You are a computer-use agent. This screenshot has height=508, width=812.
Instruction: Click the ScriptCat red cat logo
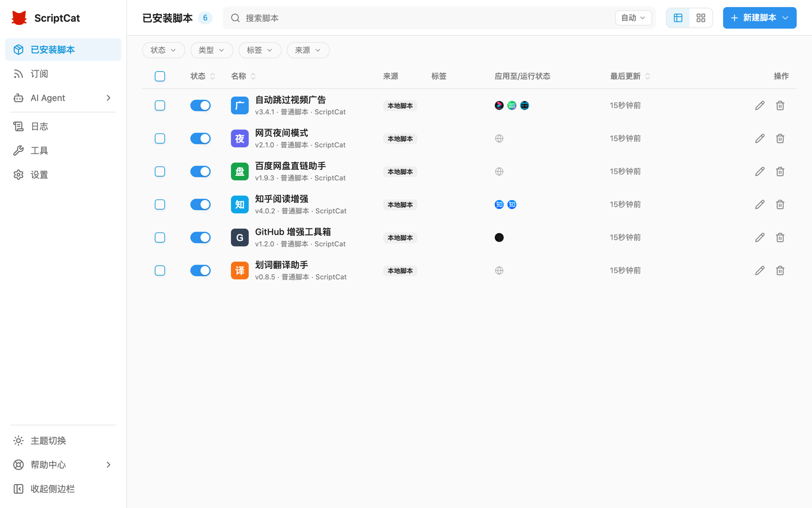19,18
